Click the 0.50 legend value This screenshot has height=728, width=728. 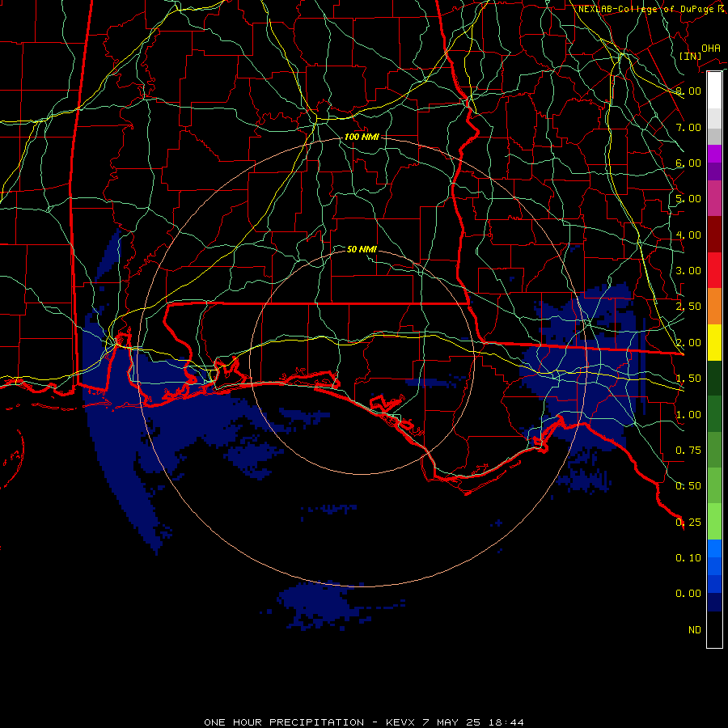[688, 486]
